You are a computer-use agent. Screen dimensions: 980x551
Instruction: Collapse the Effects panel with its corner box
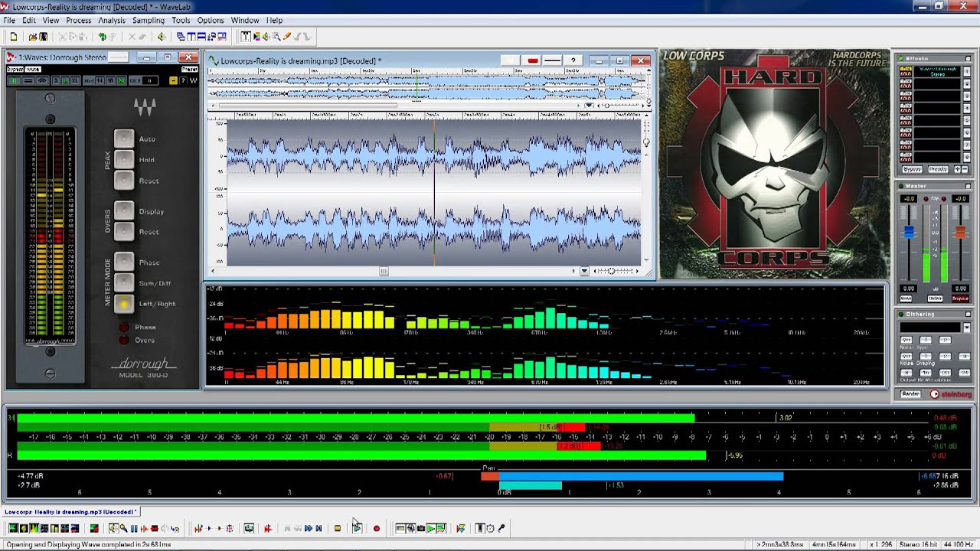pos(968,58)
